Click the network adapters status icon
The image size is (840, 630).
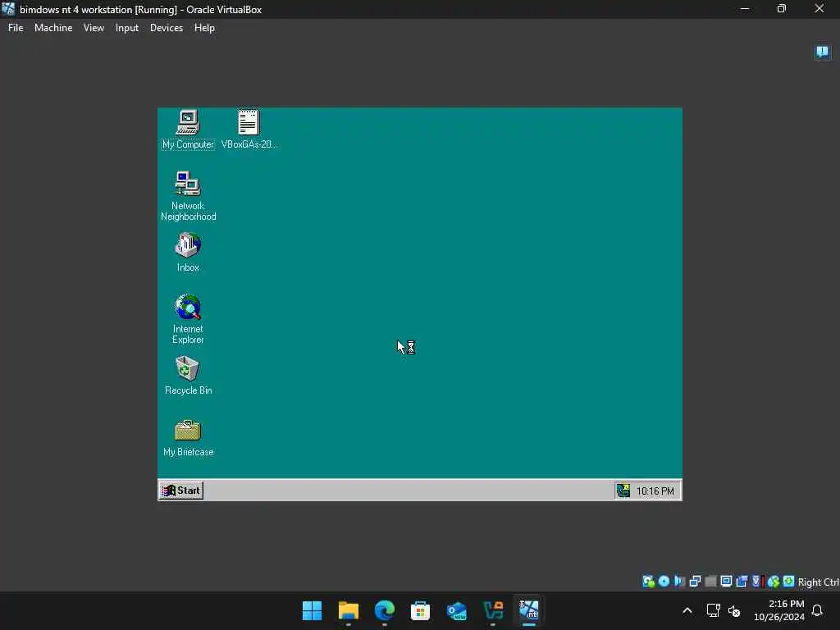click(x=695, y=582)
